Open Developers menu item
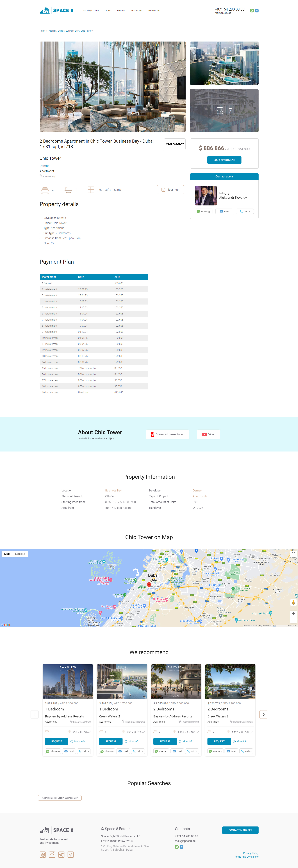 (136, 11)
